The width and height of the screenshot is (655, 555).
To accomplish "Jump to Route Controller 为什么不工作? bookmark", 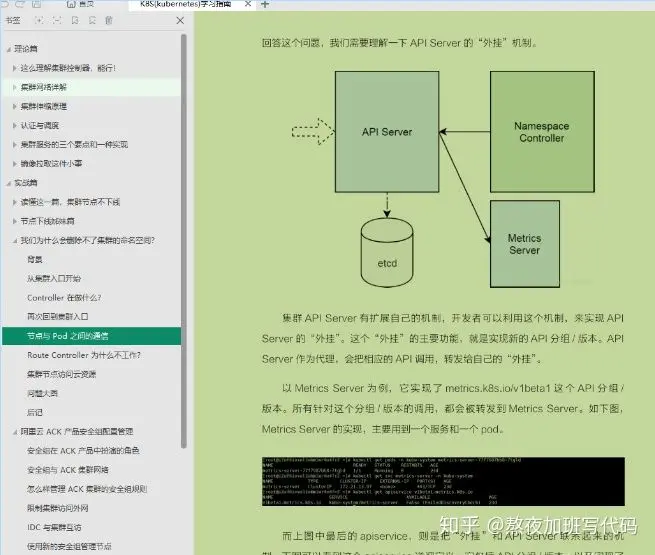I will pyautogui.click(x=84, y=355).
